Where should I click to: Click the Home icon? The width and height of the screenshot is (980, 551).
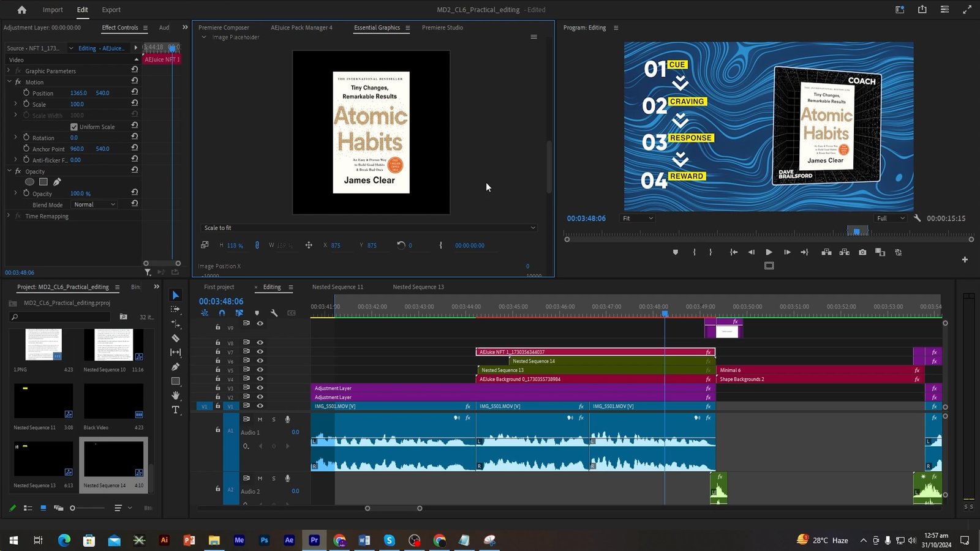point(22,10)
